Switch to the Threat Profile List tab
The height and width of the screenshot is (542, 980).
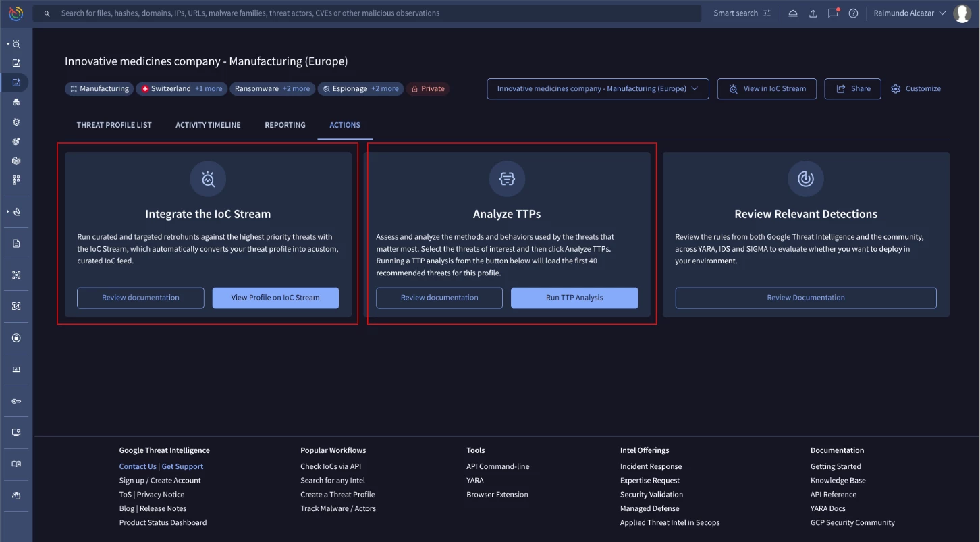(114, 125)
